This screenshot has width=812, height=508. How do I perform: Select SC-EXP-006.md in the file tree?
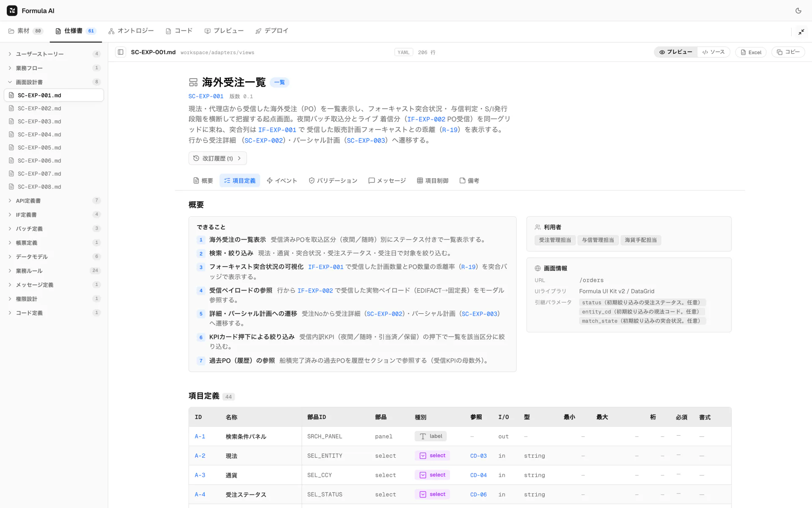54,161
